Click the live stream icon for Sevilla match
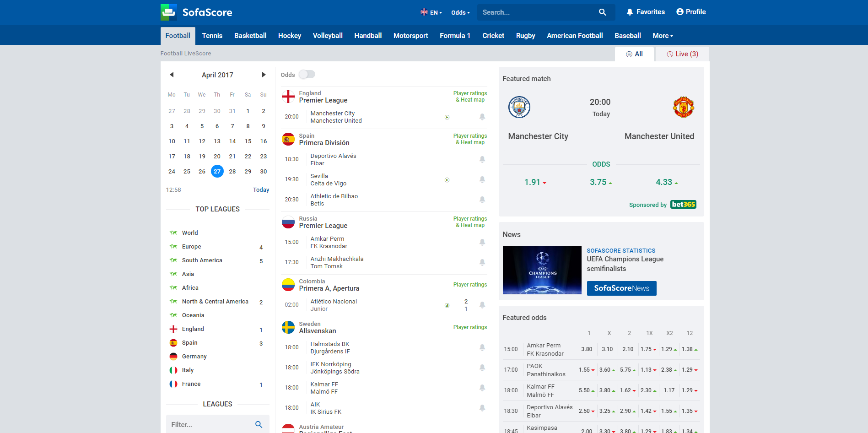 click(x=447, y=180)
